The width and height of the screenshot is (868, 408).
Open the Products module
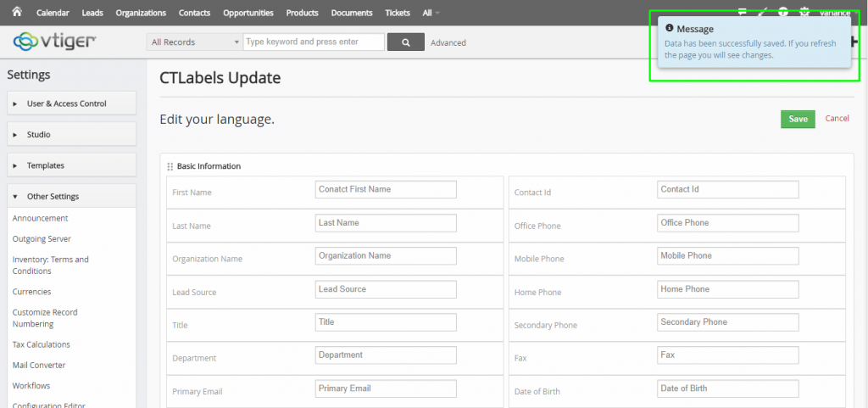point(303,13)
